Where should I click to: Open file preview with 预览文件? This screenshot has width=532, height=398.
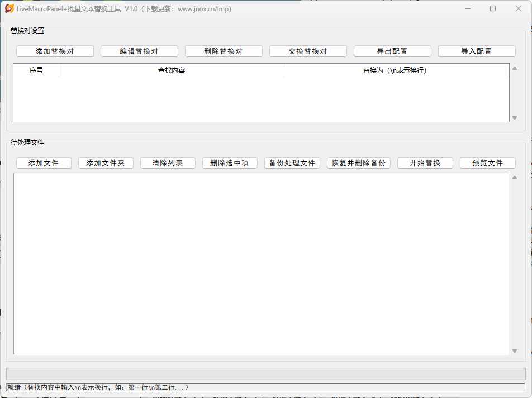click(488, 163)
